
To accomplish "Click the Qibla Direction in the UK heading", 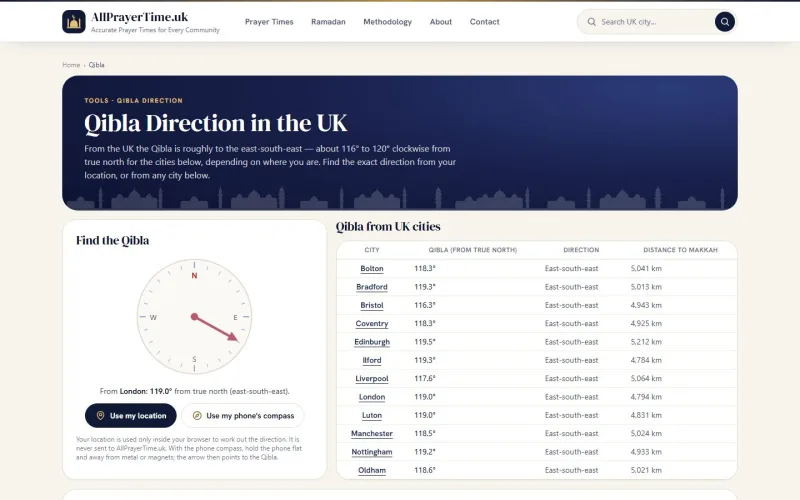I will [215, 123].
